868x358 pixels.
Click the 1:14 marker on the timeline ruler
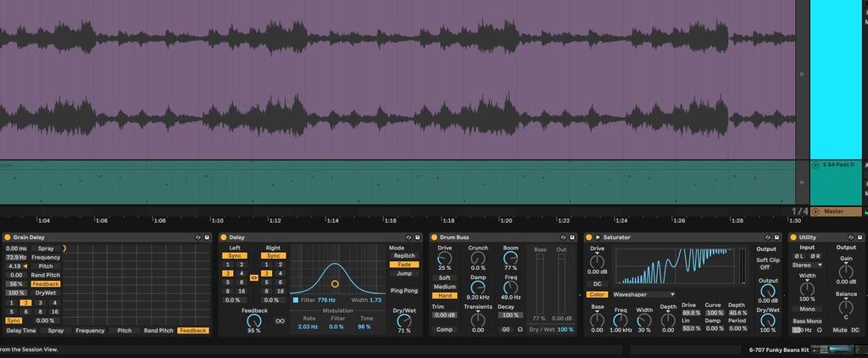point(333,221)
